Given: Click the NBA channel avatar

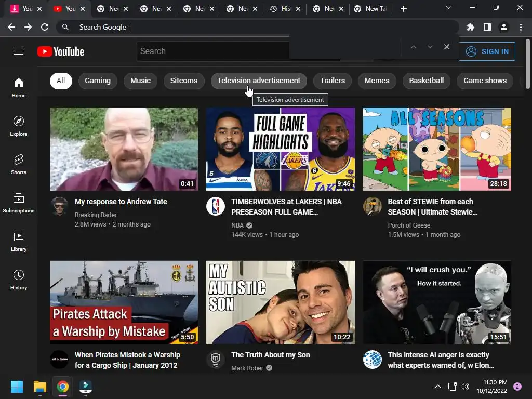Looking at the screenshot, I should [x=216, y=206].
